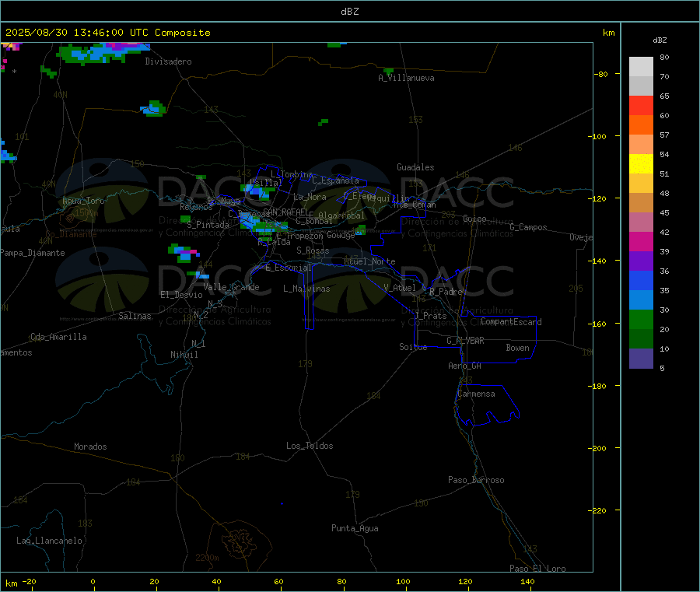
Task: Click the Lag.Llancanelo map label
Action: pyautogui.click(x=50, y=541)
